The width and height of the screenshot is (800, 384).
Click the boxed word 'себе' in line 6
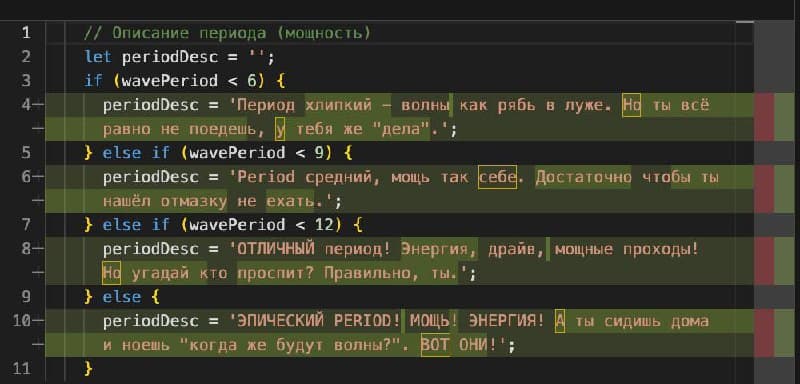[x=497, y=177]
